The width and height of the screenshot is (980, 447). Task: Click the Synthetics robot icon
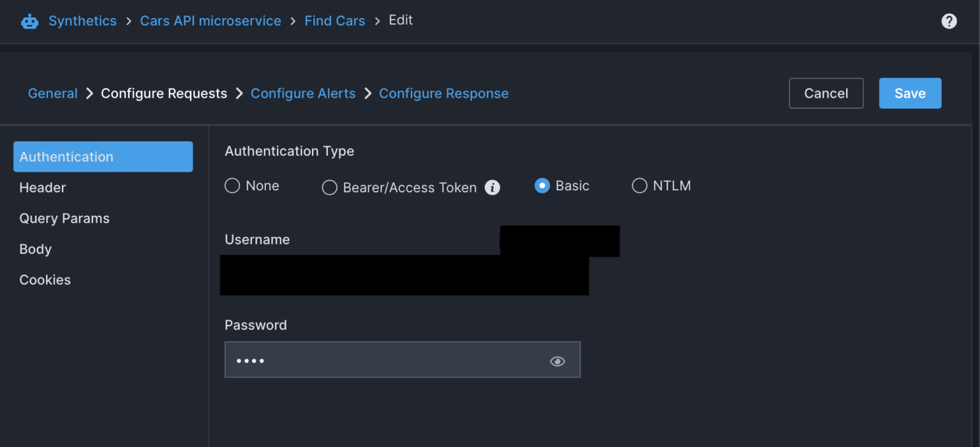[x=29, y=20]
